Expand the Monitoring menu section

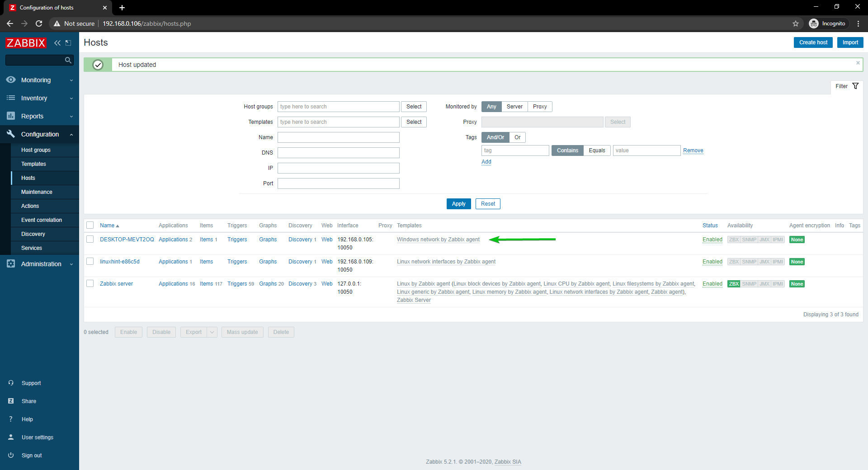(x=39, y=80)
